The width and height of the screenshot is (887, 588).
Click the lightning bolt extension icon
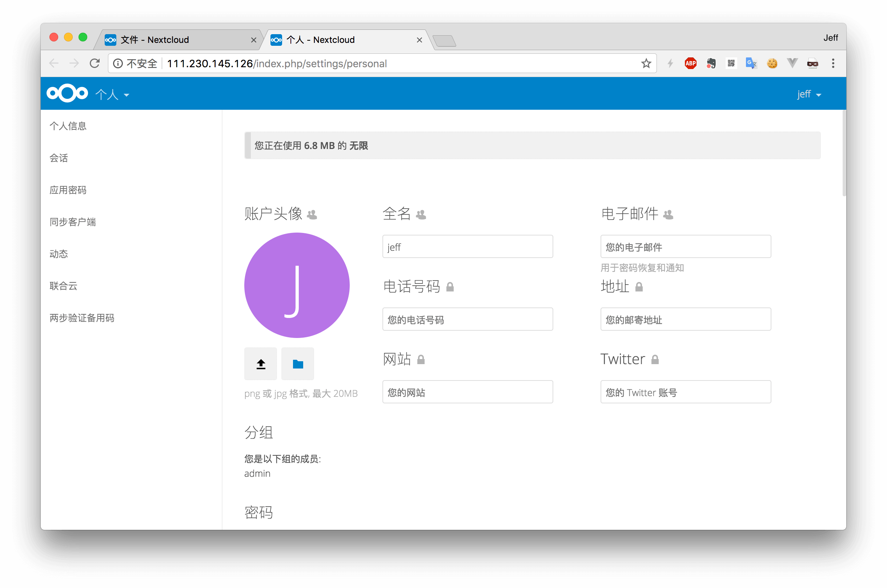(x=671, y=63)
